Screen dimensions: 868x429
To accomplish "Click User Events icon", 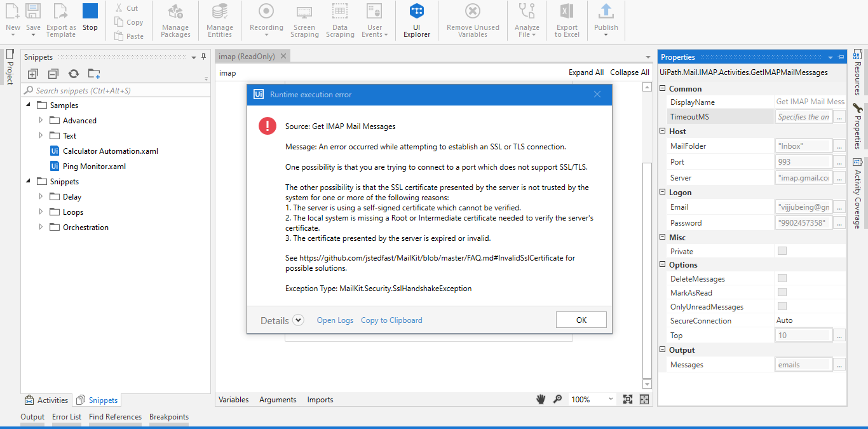I will coord(375,11).
